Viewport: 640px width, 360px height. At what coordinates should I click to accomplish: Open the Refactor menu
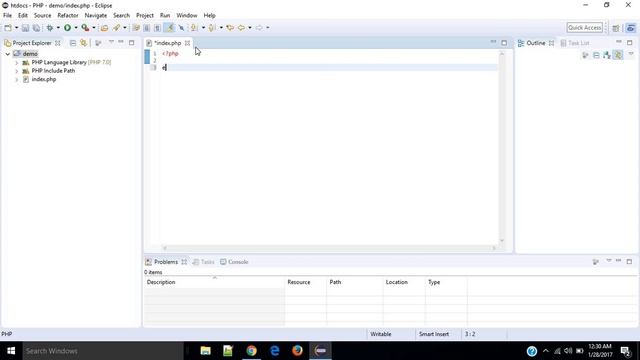tap(68, 16)
